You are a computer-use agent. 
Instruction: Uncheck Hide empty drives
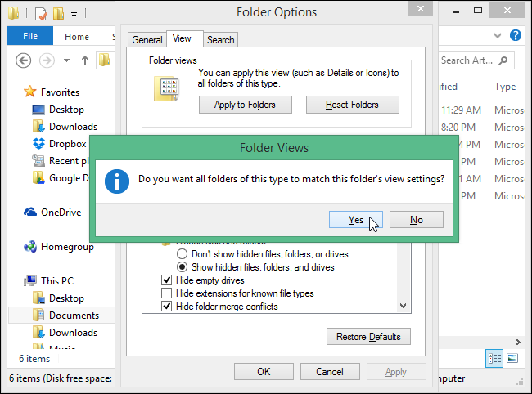point(167,280)
